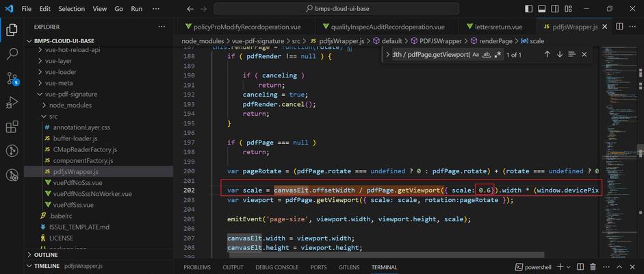Go to previous match in find widget
Screen dimensions: 644x274
547,54
